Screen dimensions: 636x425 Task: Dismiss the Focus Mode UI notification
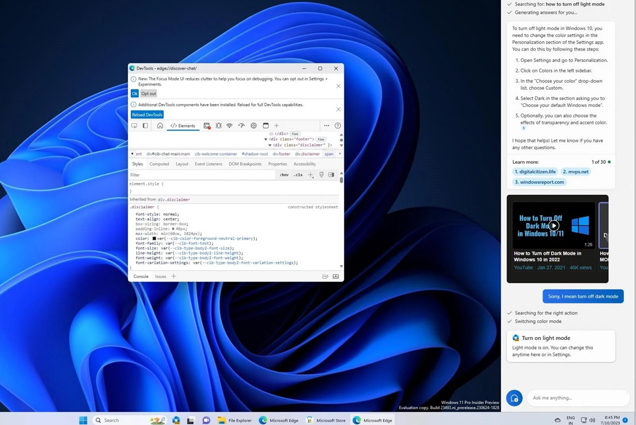[338, 86]
